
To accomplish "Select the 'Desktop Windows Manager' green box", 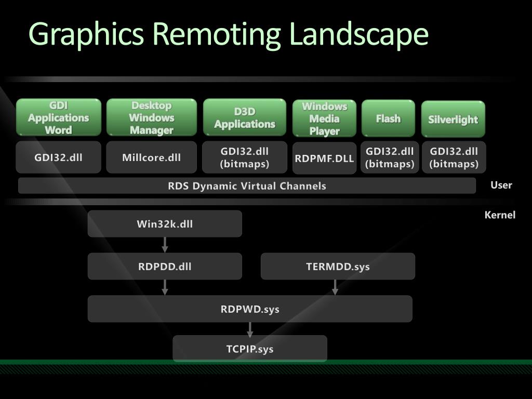I will tap(152, 117).
